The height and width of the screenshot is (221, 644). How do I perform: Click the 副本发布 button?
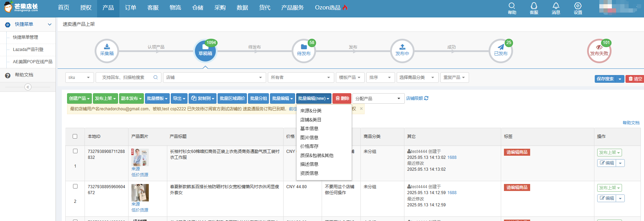pyautogui.click(x=131, y=98)
